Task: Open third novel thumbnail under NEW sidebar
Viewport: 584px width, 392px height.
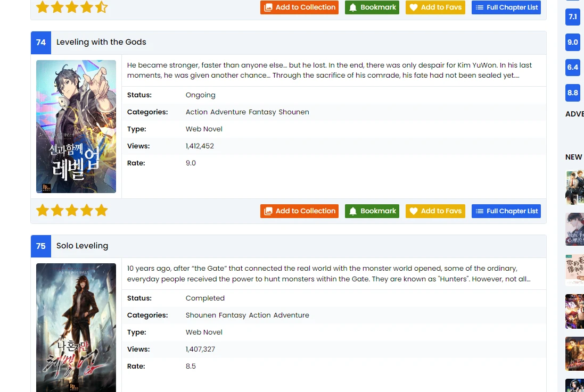Action: 575,270
